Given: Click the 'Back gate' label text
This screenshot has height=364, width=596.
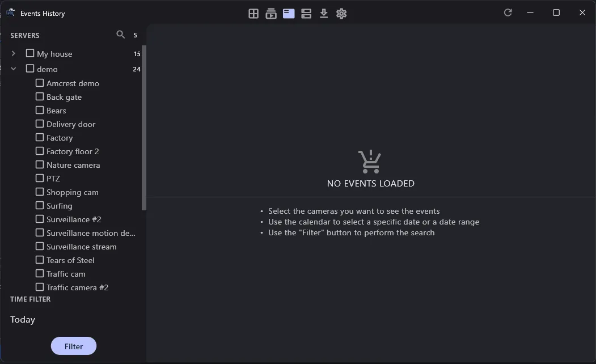Looking at the screenshot, I should tap(64, 98).
